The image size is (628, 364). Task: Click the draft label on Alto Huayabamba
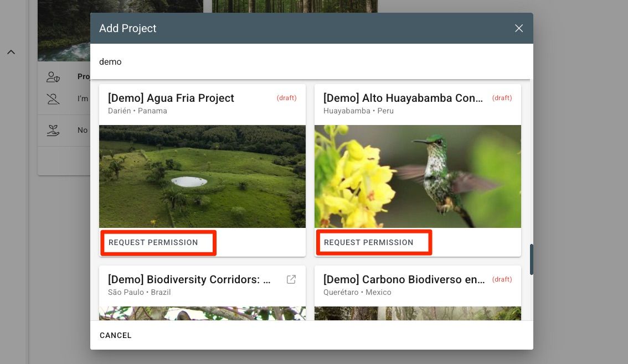click(x=502, y=98)
